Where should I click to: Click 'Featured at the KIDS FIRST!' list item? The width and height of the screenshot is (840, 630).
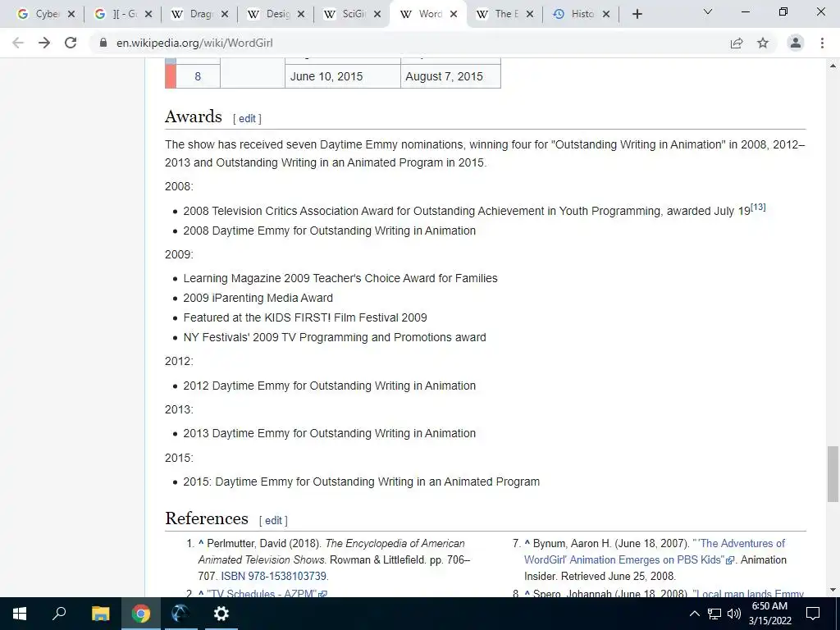click(x=305, y=317)
